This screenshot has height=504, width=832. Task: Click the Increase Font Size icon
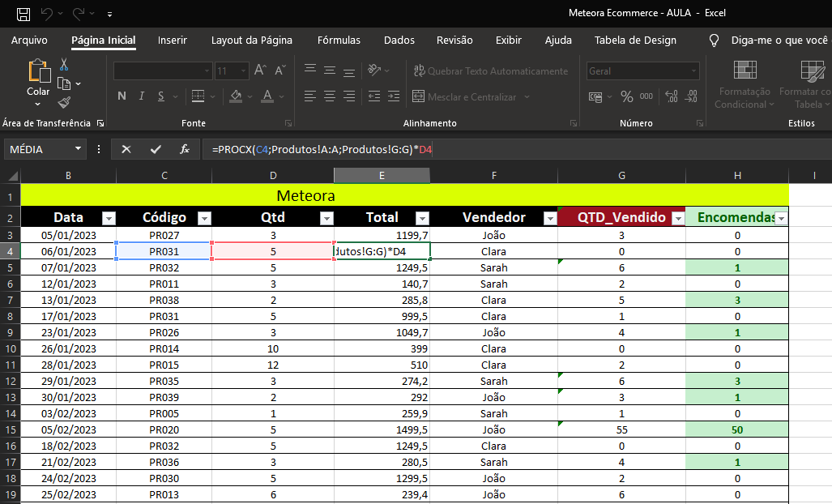coord(260,70)
